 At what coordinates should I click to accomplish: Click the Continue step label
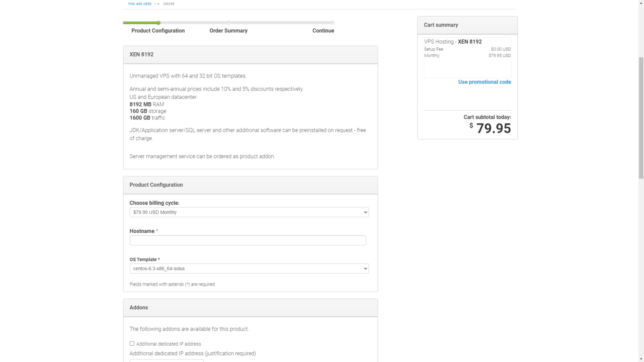[323, 31]
